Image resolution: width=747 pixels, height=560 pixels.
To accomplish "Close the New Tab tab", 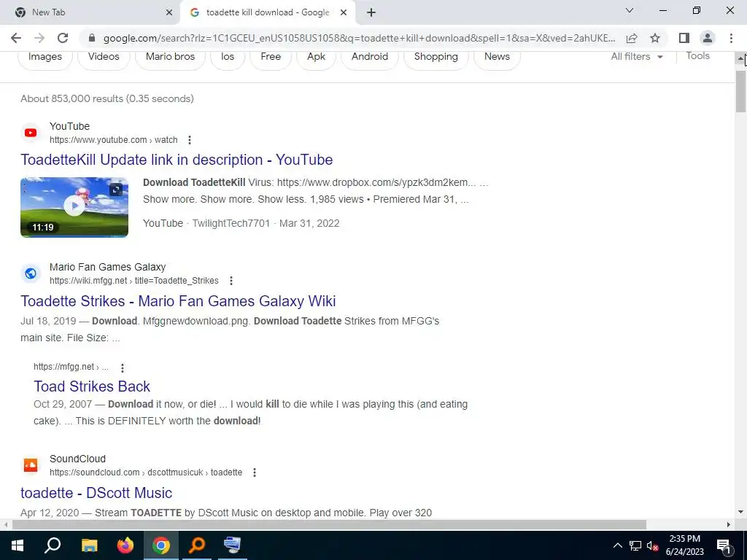I will tap(169, 13).
